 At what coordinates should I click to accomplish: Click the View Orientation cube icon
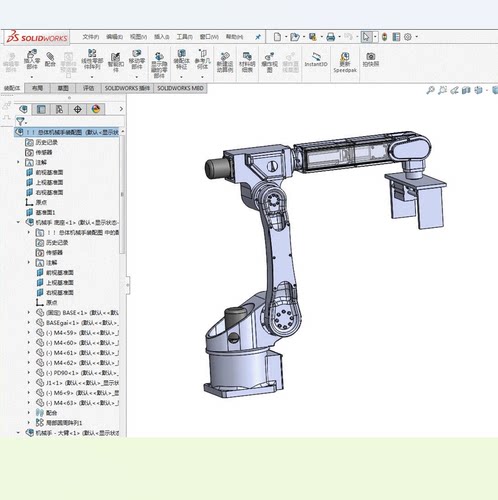(x=478, y=90)
